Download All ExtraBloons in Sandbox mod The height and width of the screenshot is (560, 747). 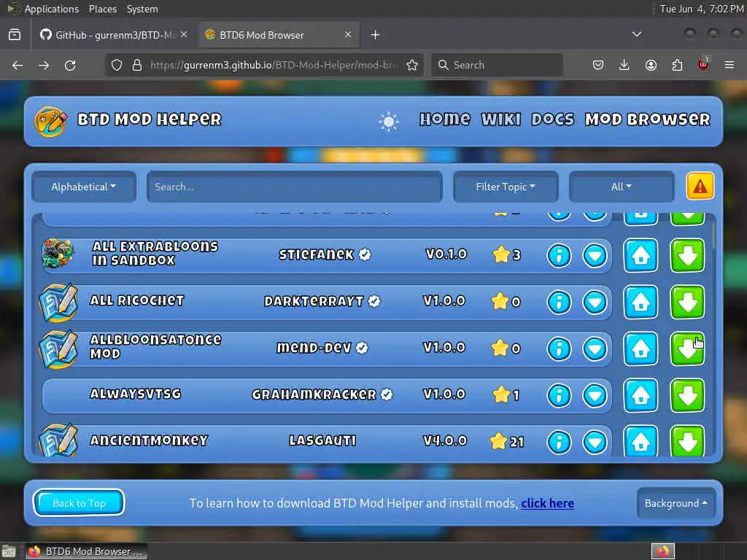click(x=687, y=255)
